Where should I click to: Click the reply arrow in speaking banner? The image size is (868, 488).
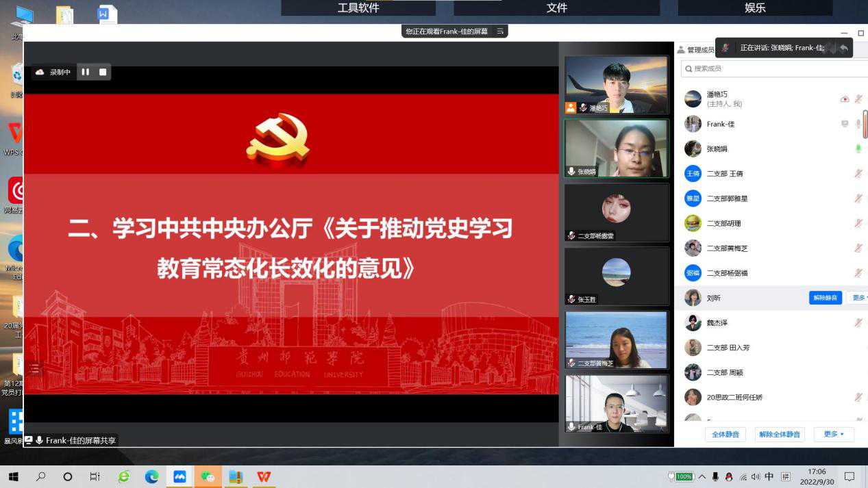(844, 48)
